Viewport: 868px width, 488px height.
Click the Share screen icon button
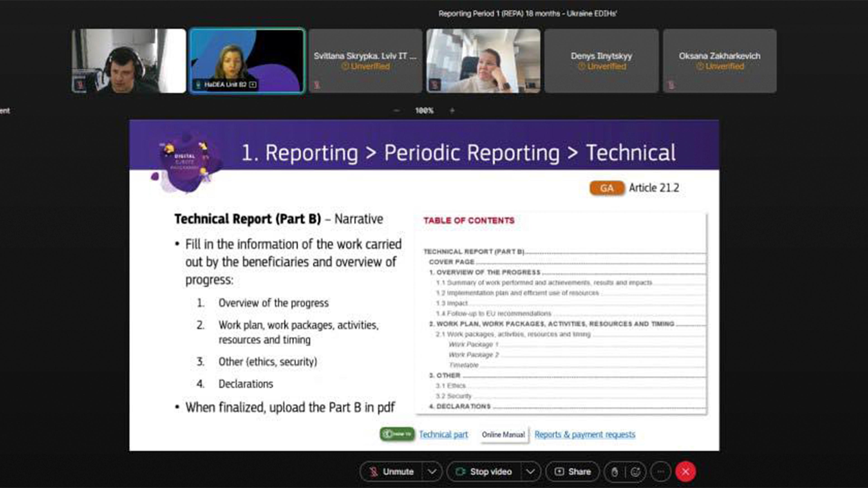[573, 472]
